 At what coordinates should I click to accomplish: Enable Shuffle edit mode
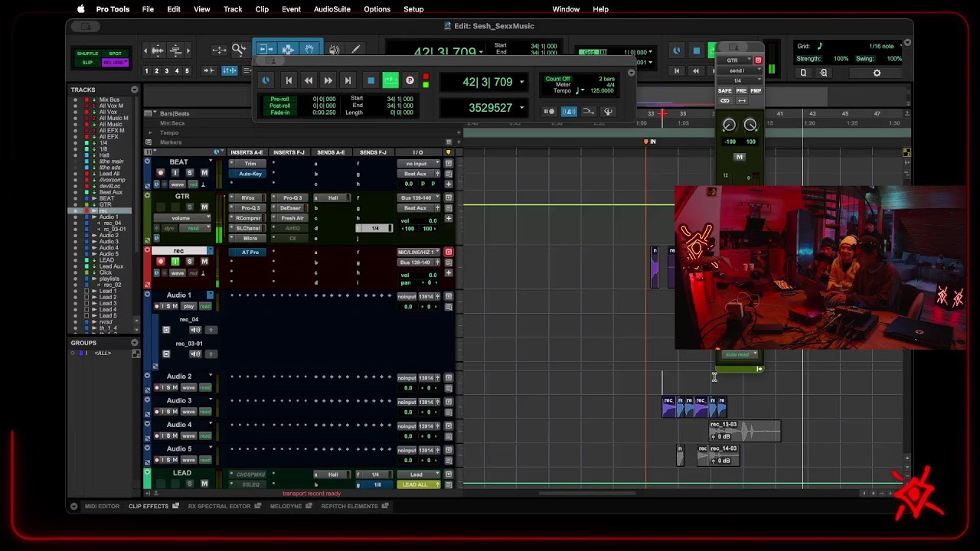[87, 54]
